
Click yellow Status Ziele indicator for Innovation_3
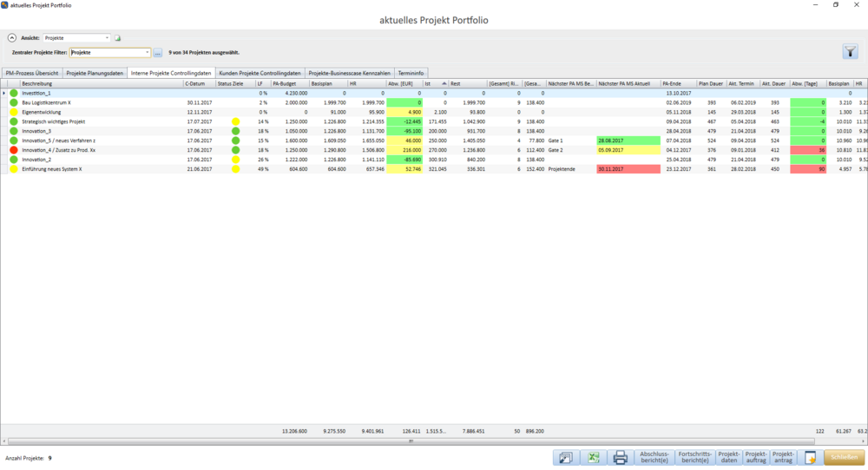pos(235,131)
